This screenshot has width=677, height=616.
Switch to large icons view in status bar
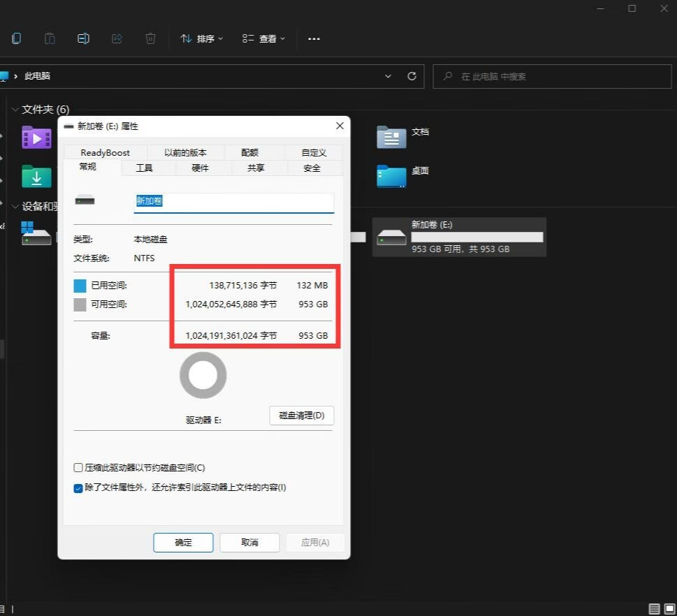pos(669,608)
